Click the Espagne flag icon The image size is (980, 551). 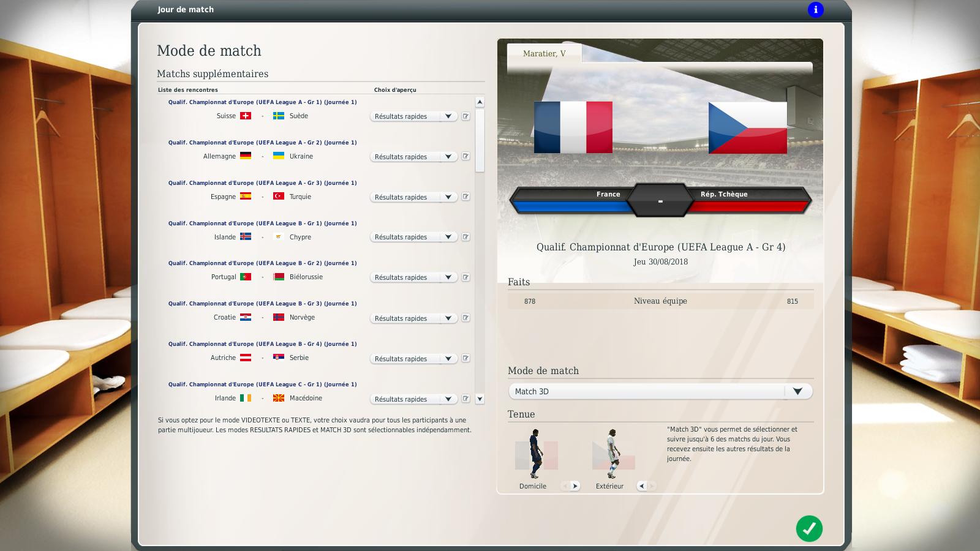click(246, 197)
